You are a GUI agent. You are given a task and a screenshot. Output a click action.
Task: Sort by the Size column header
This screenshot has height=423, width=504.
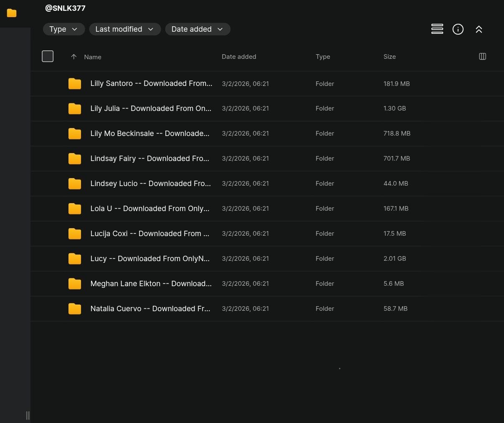389,57
